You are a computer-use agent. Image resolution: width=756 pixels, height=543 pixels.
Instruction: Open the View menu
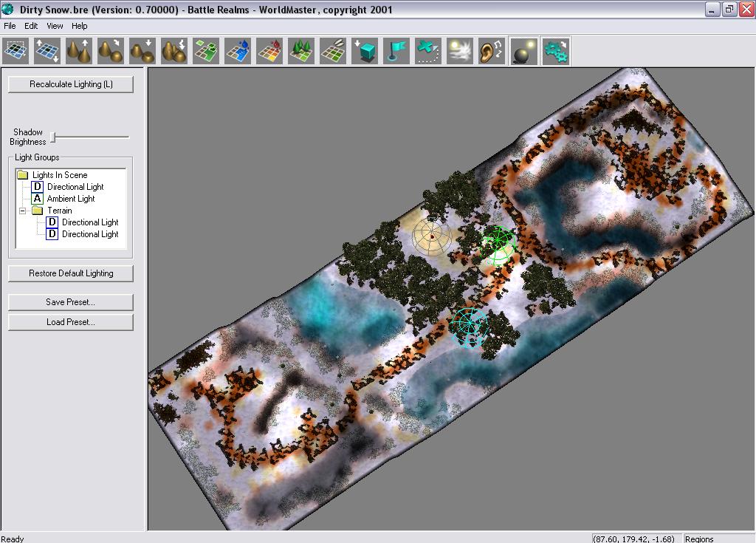pos(55,26)
